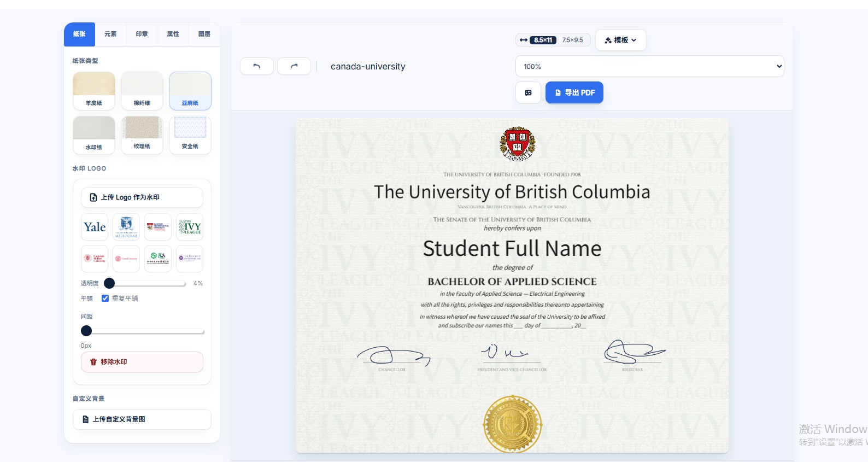
Task: Click the President and Vice-Chancellor signature
Action: pyautogui.click(x=505, y=352)
